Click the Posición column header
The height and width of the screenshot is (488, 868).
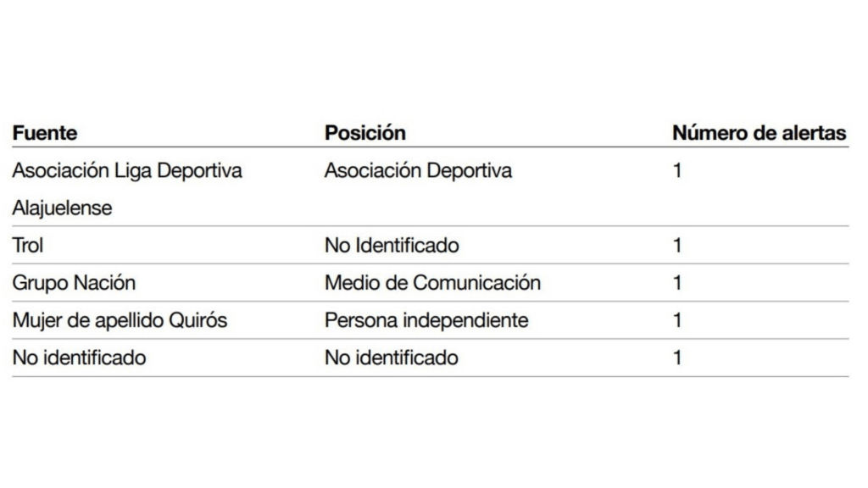click(x=364, y=133)
